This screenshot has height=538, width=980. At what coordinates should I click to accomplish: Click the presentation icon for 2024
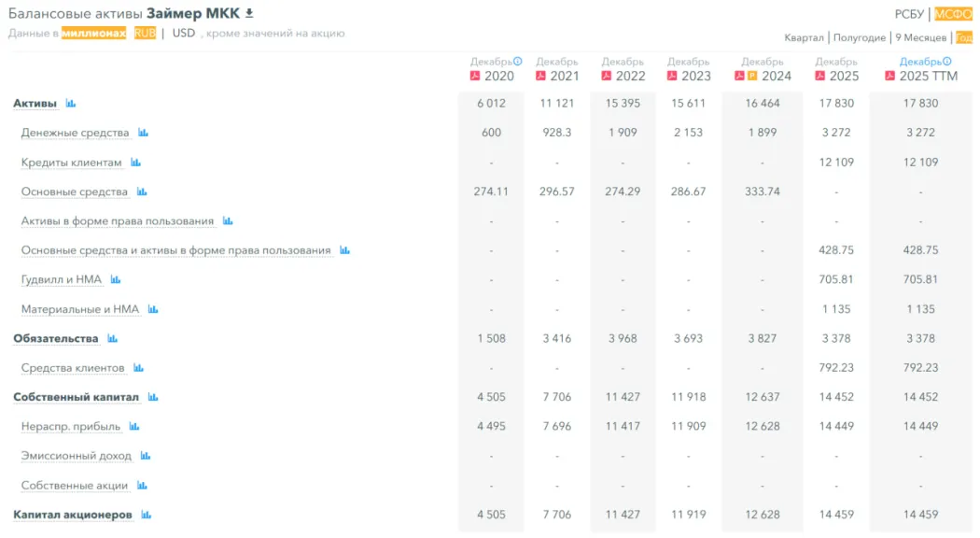751,77
